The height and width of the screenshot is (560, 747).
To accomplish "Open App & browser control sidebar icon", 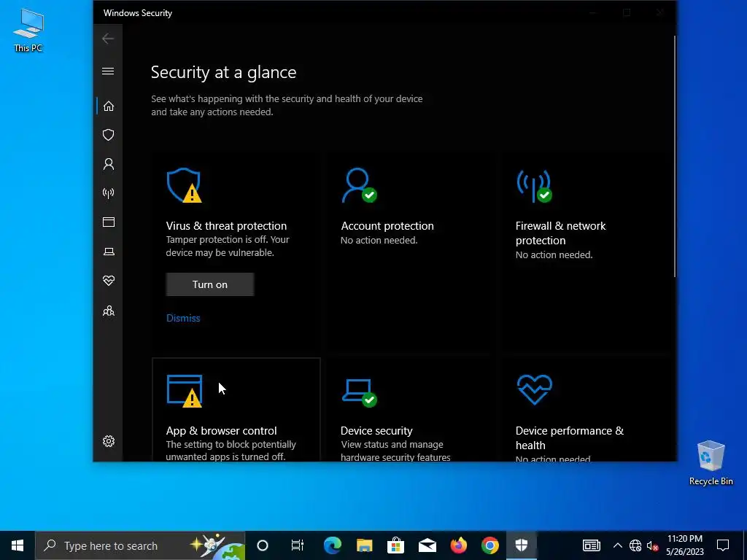I will pyautogui.click(x=109, y=222).
